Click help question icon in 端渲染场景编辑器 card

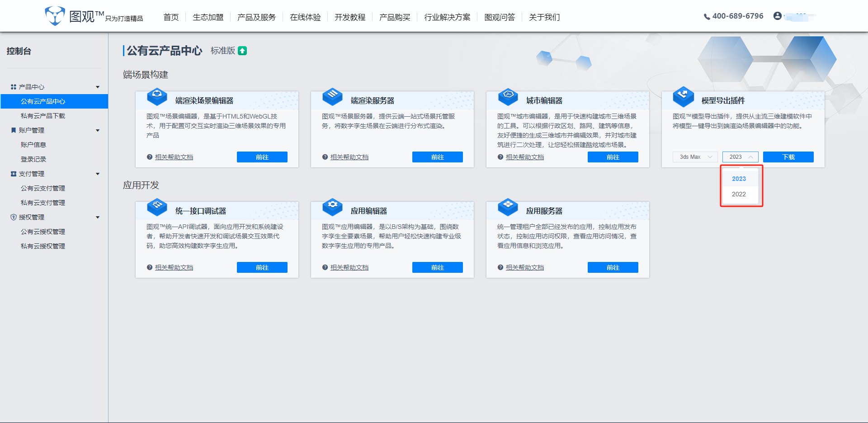pos(150,157)
